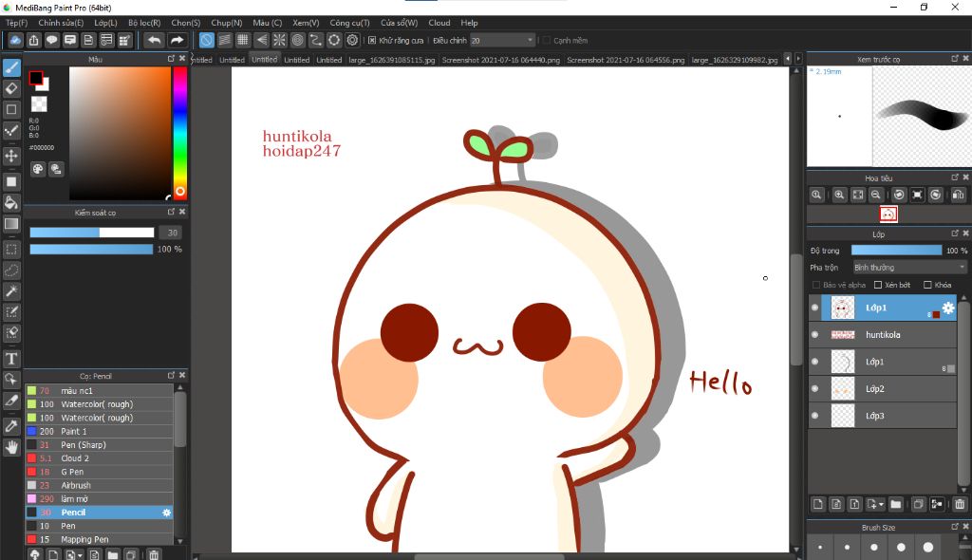Select the Cloud 2 brush

coord(99,458)
